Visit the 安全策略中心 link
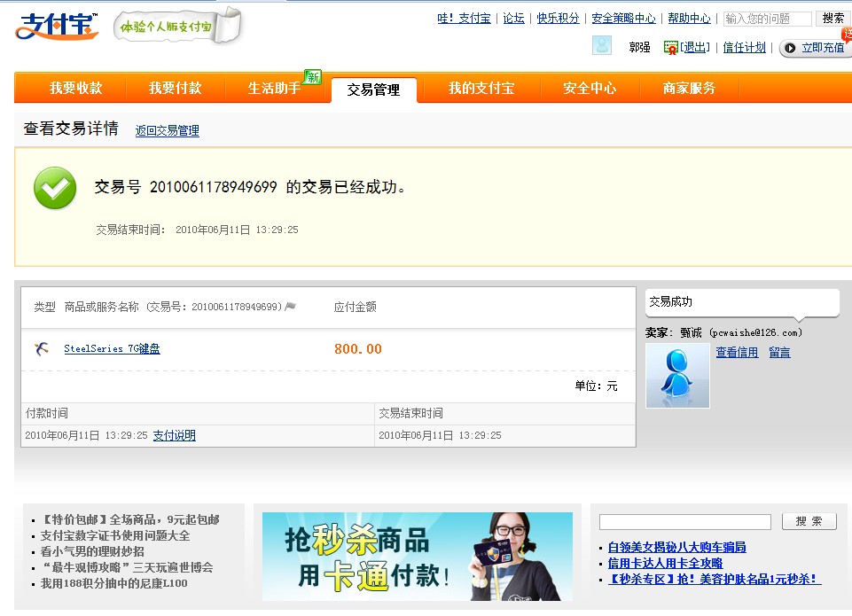This screenshot has width=852, height=616. click(624, 19)
